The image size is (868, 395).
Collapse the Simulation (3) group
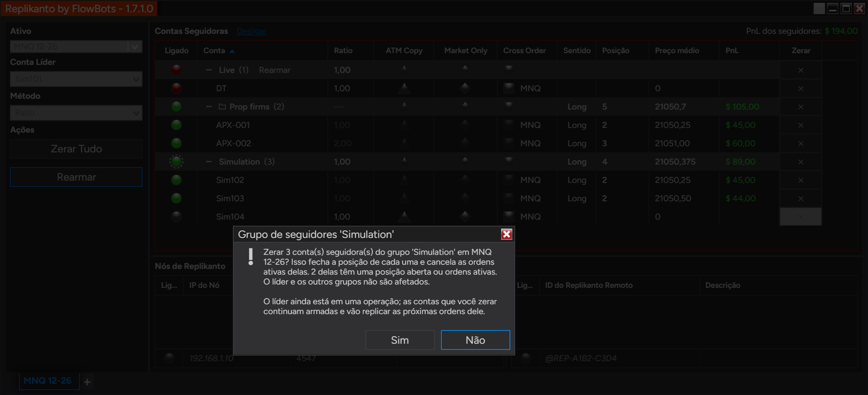pyautogui.click(x=209, y=162)
